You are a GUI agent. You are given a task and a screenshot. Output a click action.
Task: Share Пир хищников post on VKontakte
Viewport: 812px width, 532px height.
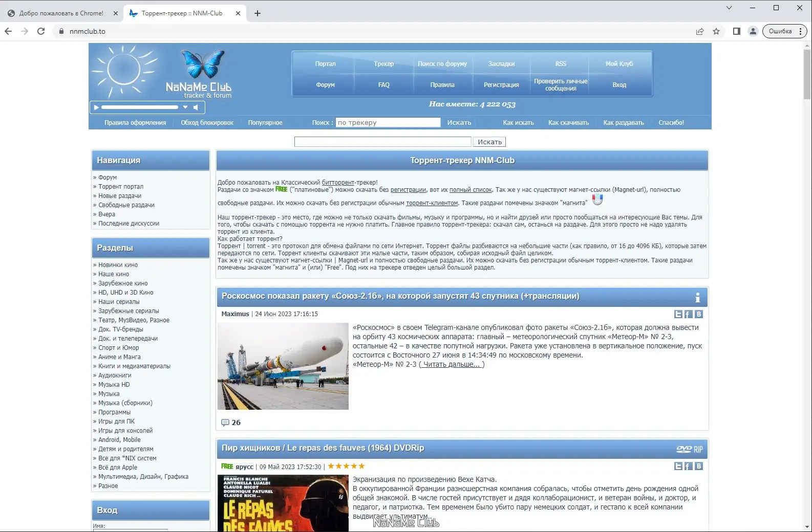(x=699, y=466)
